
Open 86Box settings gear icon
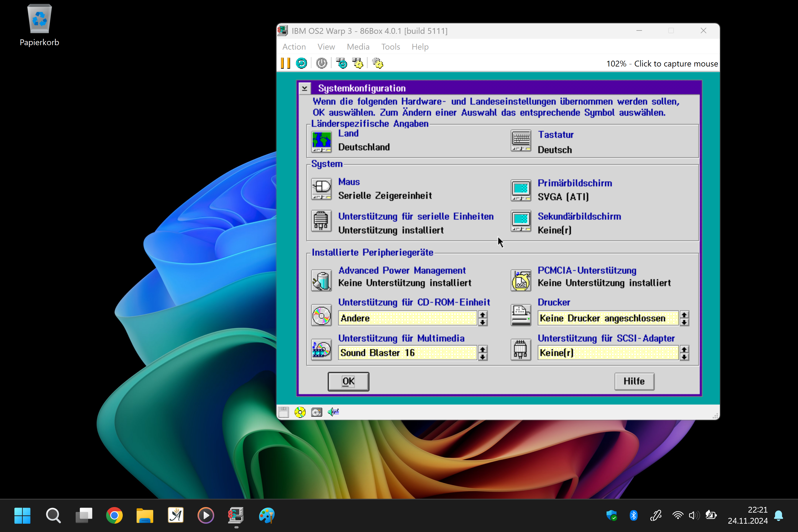[x=378, y=63]
